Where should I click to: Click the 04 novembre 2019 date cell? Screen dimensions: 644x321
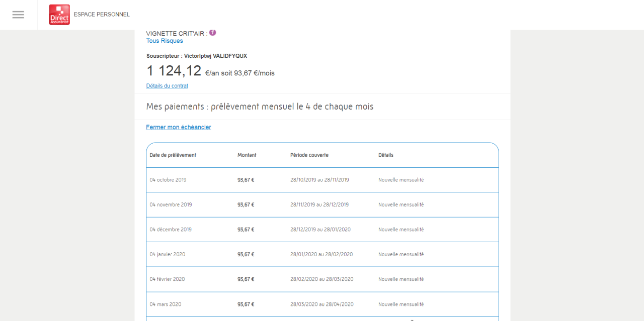pos(171,205)
